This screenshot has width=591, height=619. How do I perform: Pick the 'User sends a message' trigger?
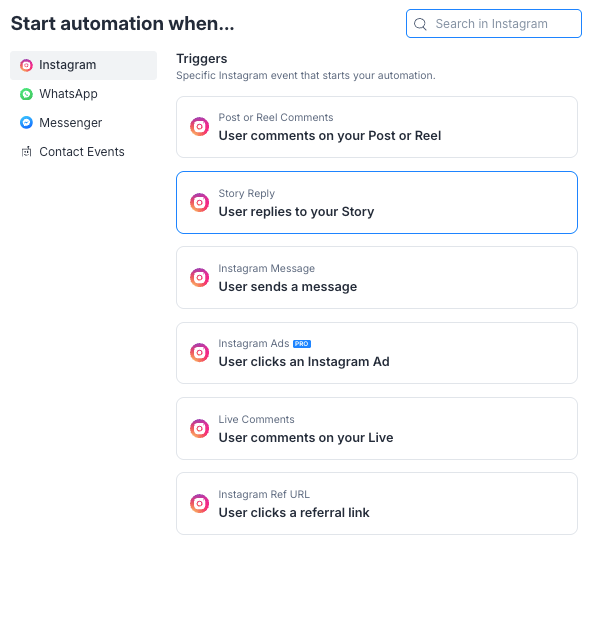tap(377, 278)
